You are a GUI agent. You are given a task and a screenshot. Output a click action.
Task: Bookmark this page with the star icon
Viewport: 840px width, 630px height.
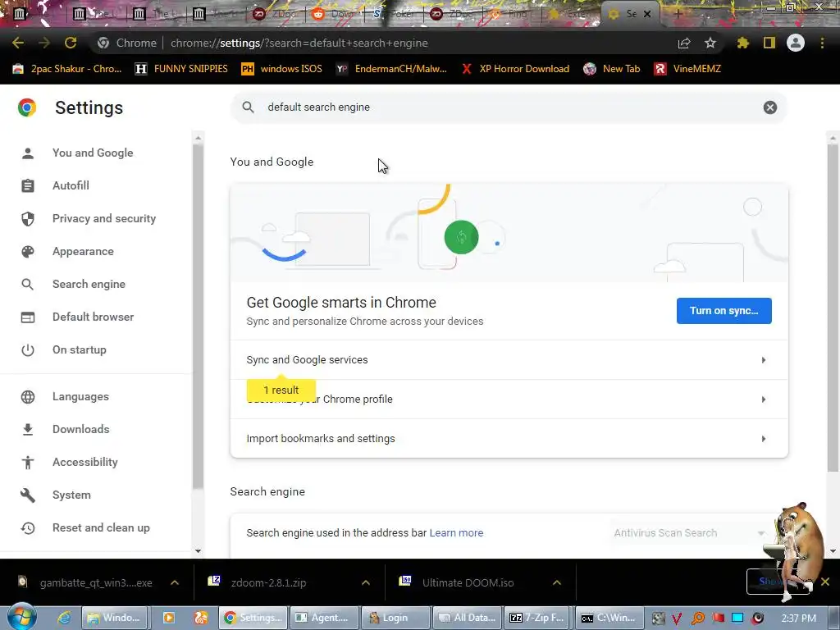(710, 43)
